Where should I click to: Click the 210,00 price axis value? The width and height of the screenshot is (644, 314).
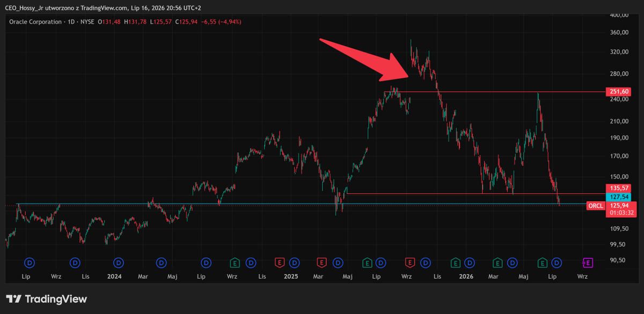619,121
